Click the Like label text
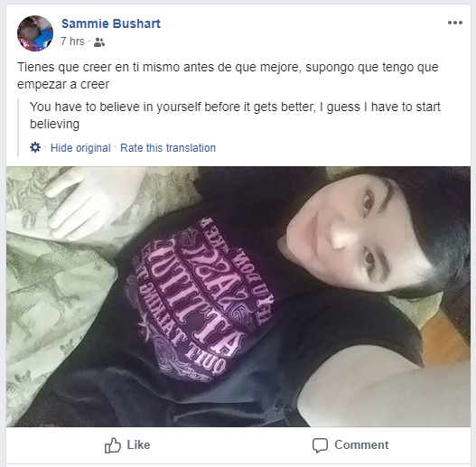Image resolution: width=476 pixels, height=467 pixels. (x=138, y=444)
